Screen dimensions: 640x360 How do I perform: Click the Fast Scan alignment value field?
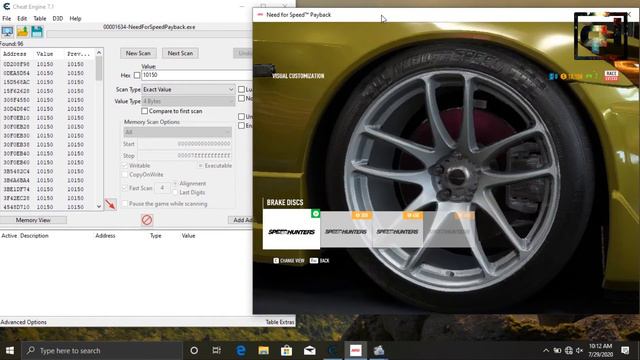(x=162, y=188)
